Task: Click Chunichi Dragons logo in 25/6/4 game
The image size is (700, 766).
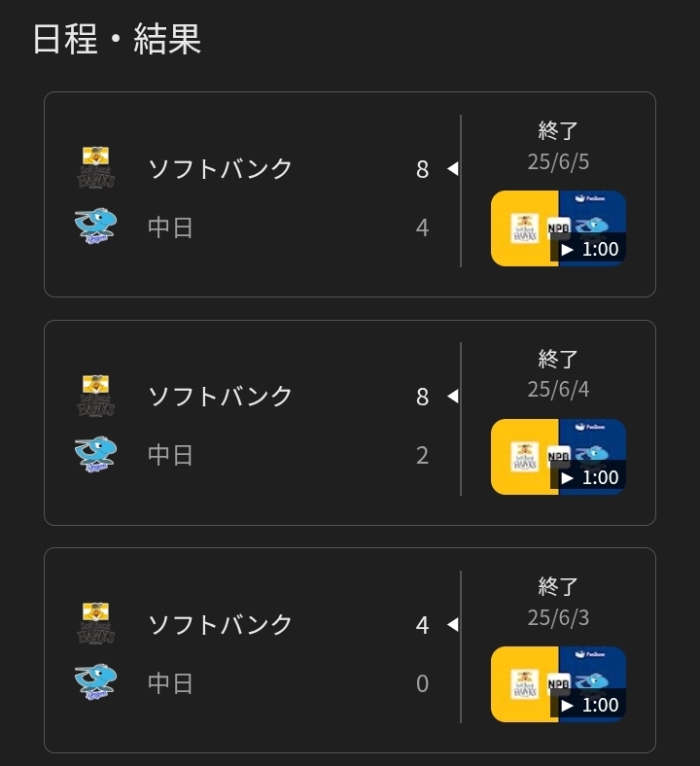Action: (95, 454)
